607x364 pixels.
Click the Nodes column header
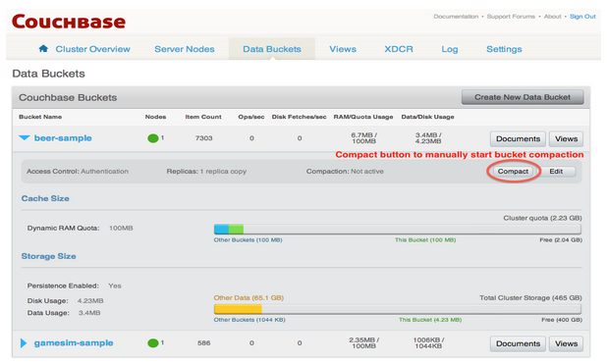[x=155, y=117]
